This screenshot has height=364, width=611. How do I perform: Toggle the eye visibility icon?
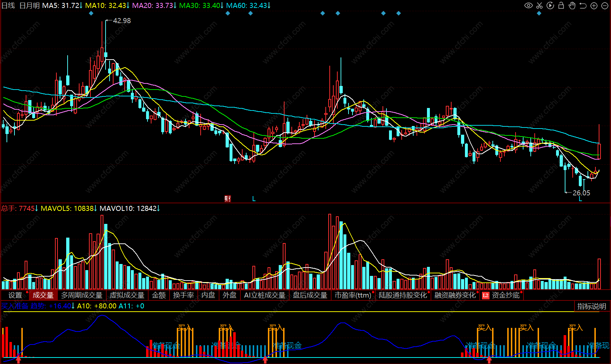coord(528,5)
